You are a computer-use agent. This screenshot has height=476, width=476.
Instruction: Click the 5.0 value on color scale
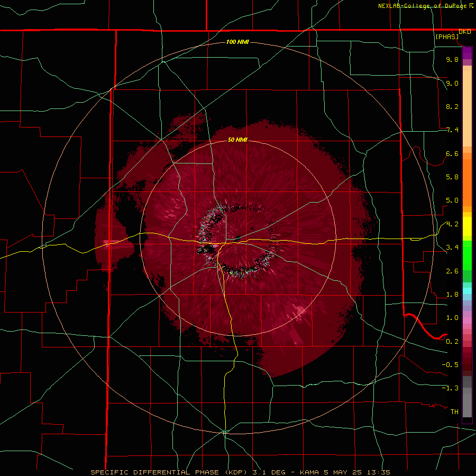point(452,200)
